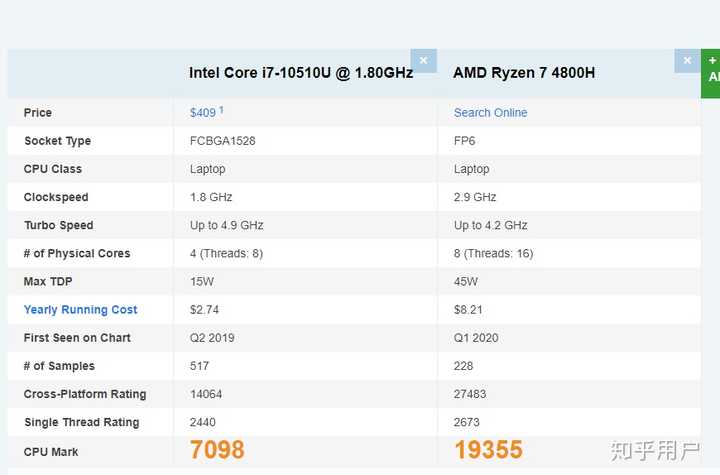Select the 7098 CPU Mark score

pos(217,449)
